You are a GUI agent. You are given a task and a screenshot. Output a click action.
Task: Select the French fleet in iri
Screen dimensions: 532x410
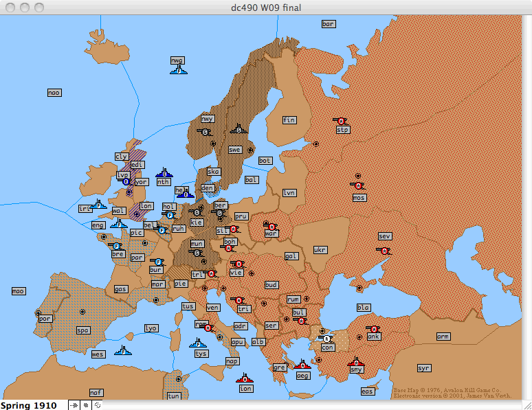coord(98,205)
